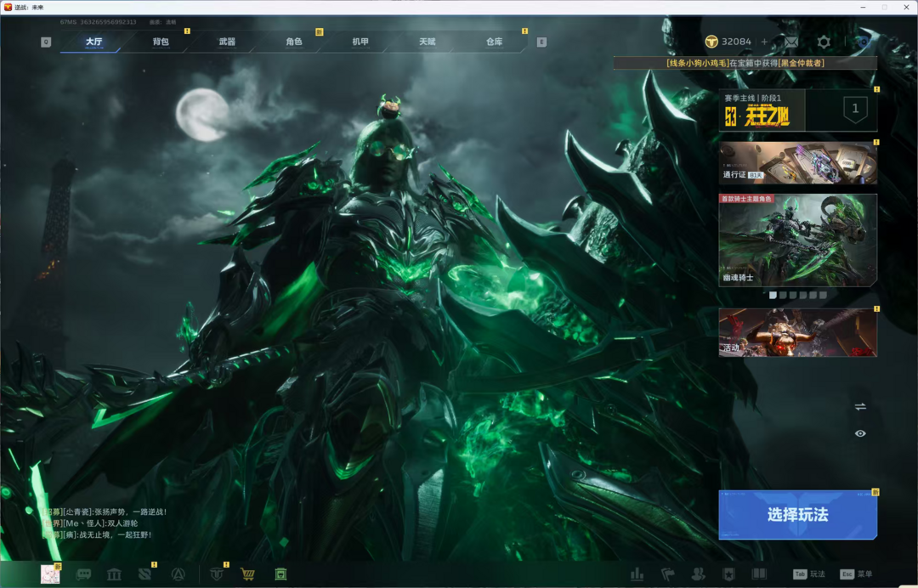This screenshot has width=918, height=588.
Task: Click the gold currency coin icon
Action: (711, 42)
